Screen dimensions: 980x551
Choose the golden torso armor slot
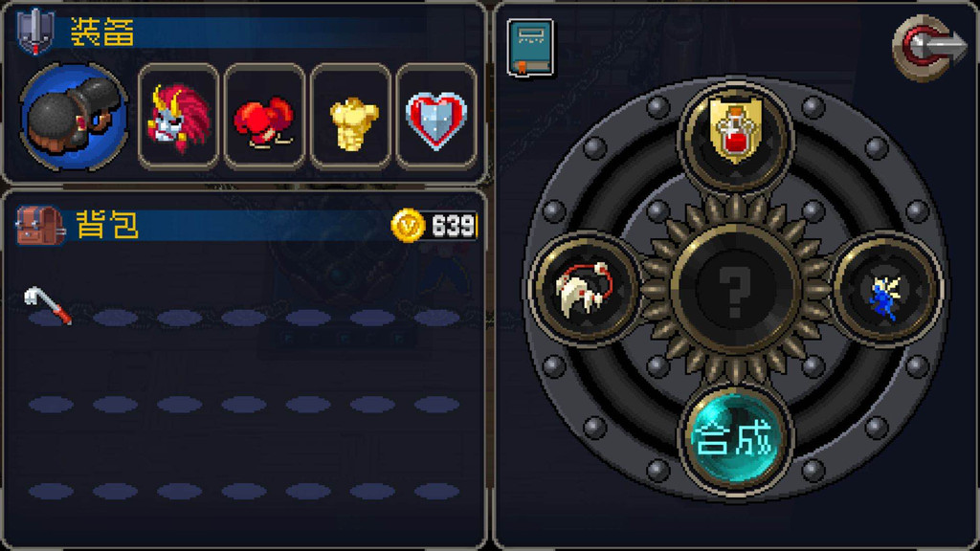[350, 117]
